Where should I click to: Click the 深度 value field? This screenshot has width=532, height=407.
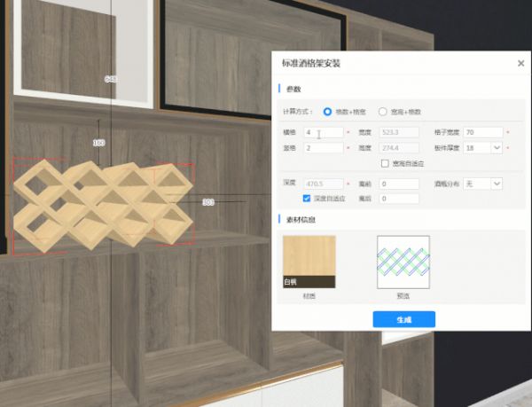coord(323,184)
